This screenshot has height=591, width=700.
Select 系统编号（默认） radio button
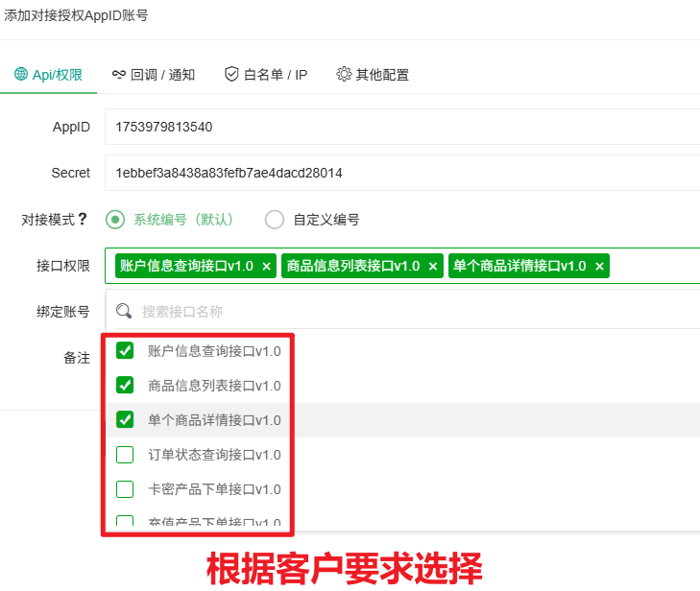click(x=115, y=220)
